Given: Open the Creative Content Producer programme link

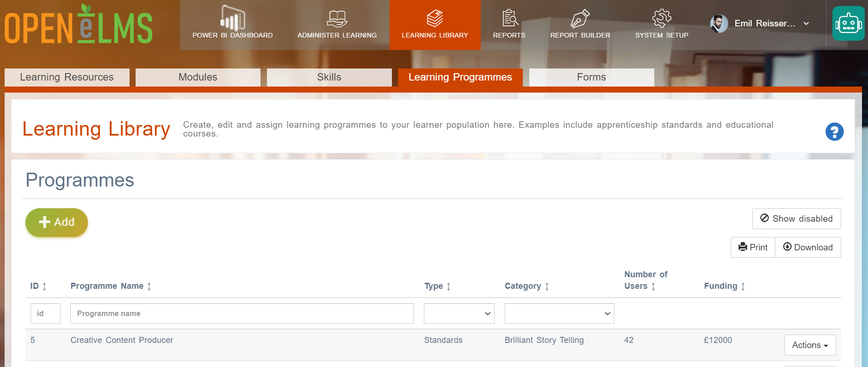Looking at the screenshot, I should [122, 340].
